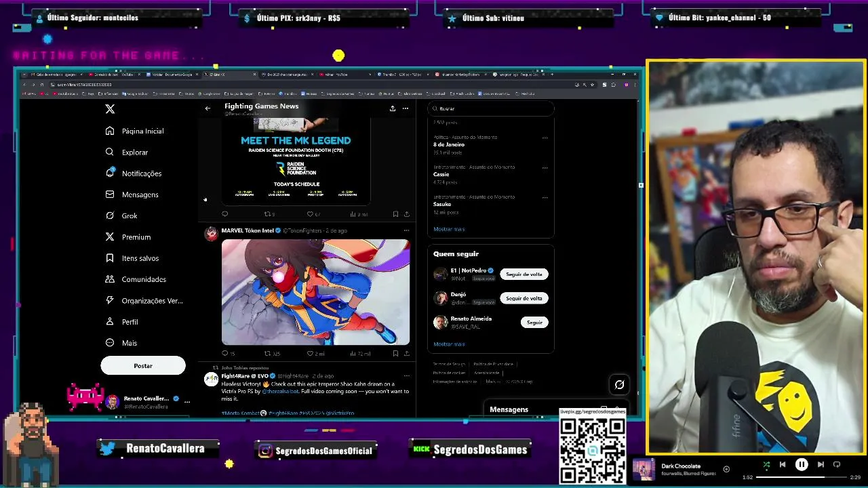Viewport: 868px width, 488px height.
Task: Open Notificações in sidebar
Action: click(134, 174)
